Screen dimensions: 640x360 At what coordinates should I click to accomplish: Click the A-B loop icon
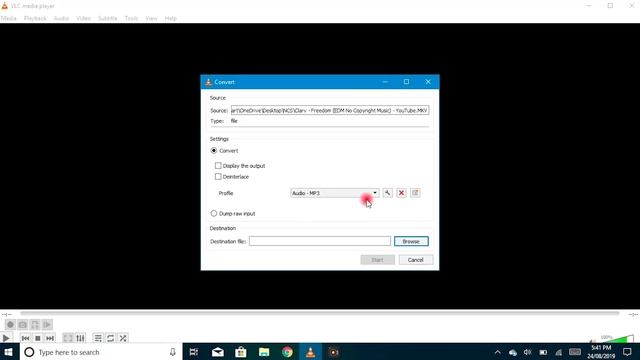pos(35,325)
